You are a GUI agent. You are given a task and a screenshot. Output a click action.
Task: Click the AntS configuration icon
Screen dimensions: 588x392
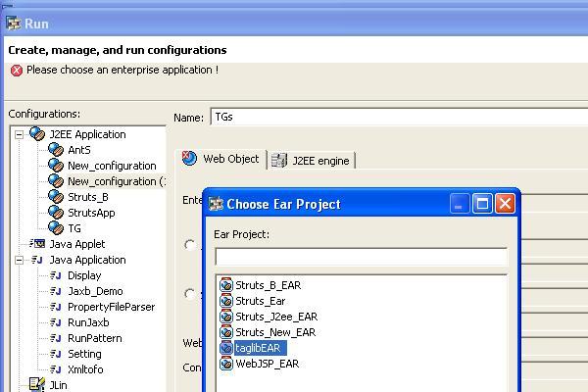click(56, 150)
